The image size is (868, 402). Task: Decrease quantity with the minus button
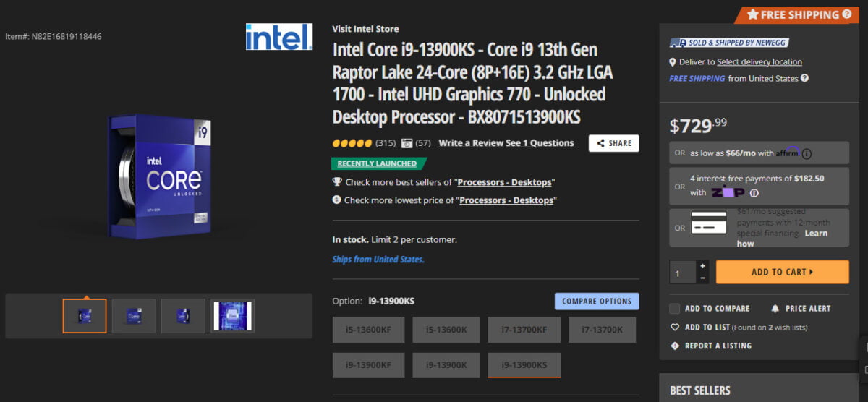pos(702,278)
